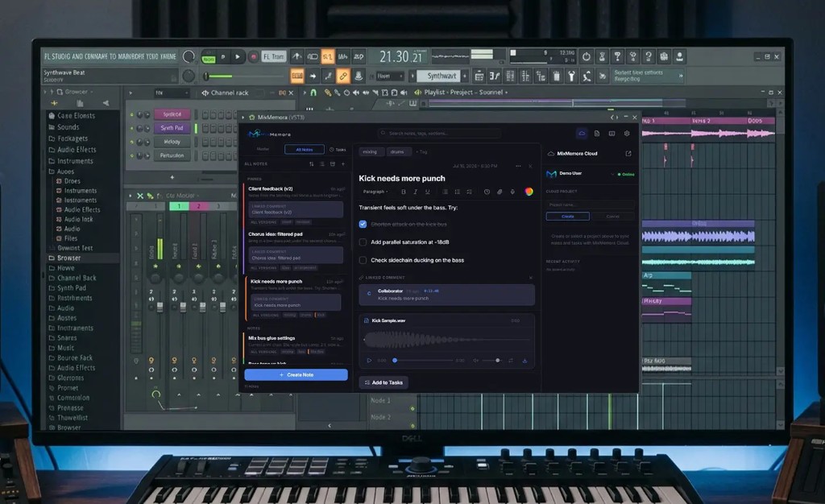
Task: Download Kick Sample.wav with download icon
Action: [524, 361]
